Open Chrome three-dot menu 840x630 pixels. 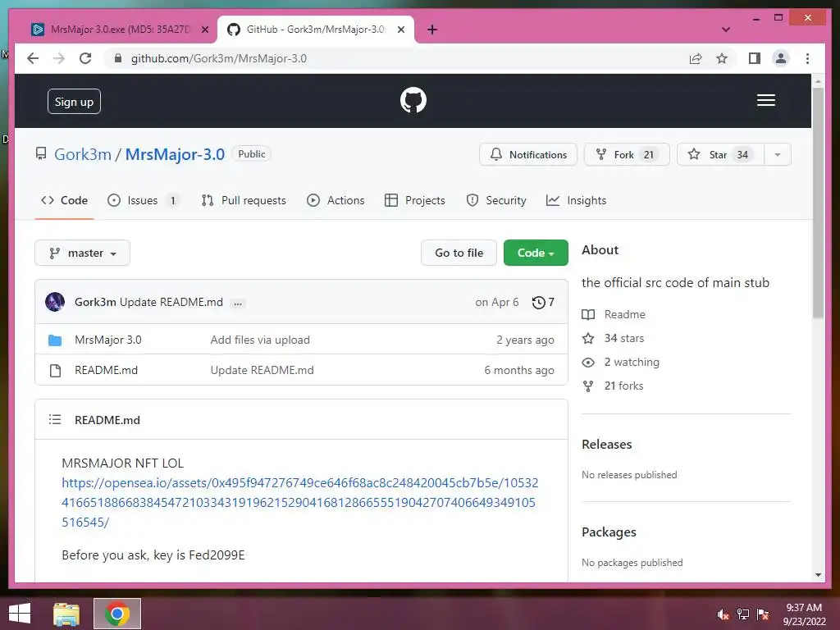[807, 58]
